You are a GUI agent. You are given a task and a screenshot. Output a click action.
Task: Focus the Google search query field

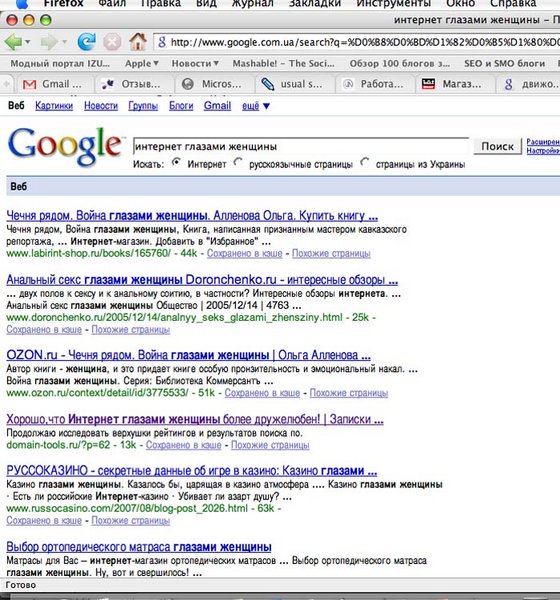tap(300, 146)
